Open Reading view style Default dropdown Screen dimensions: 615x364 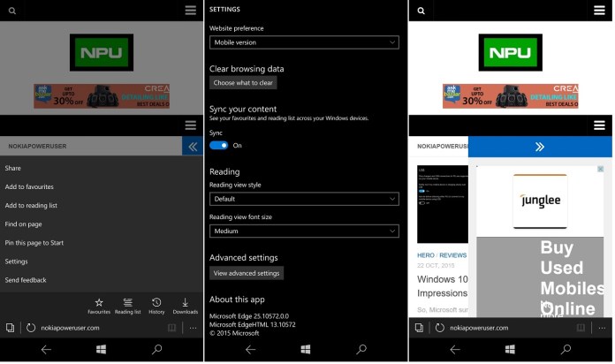[304, 199]
